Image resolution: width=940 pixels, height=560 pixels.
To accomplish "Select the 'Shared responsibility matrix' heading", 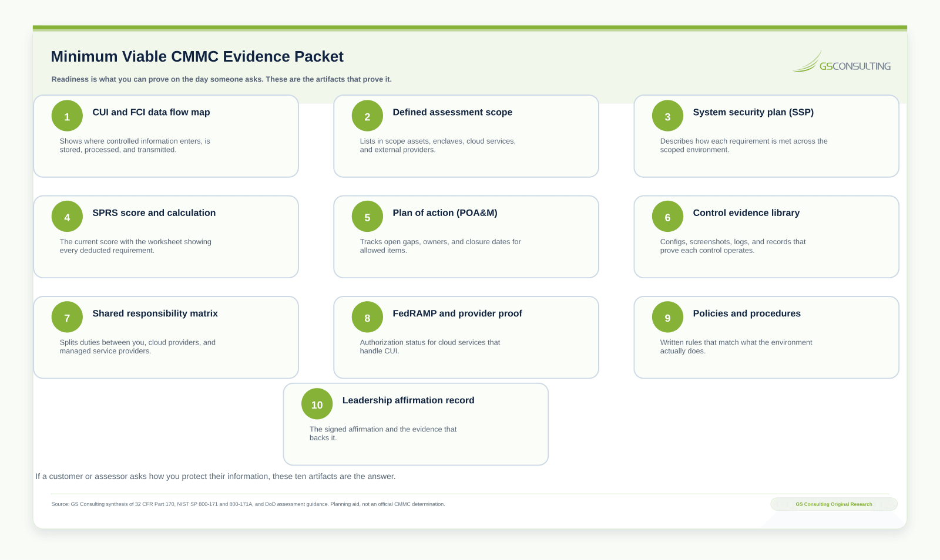I will pos(155,313).
